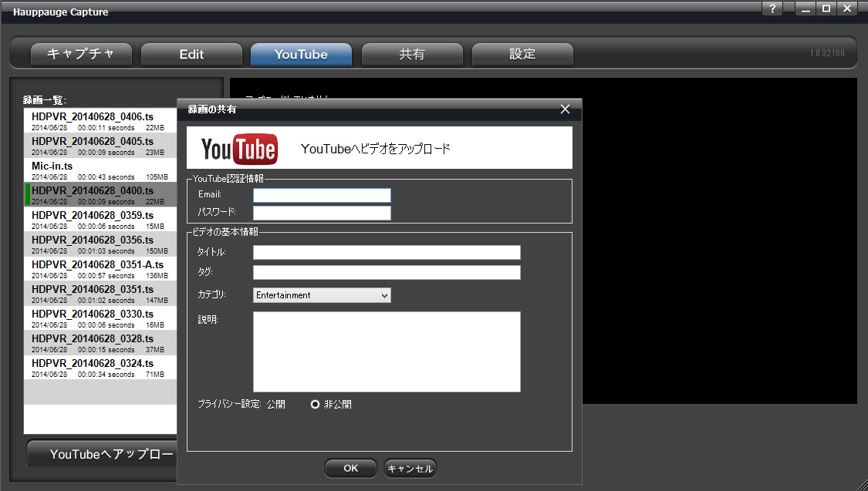Select recording HDPVR_20140628_0330.ts

coord(100,318)
